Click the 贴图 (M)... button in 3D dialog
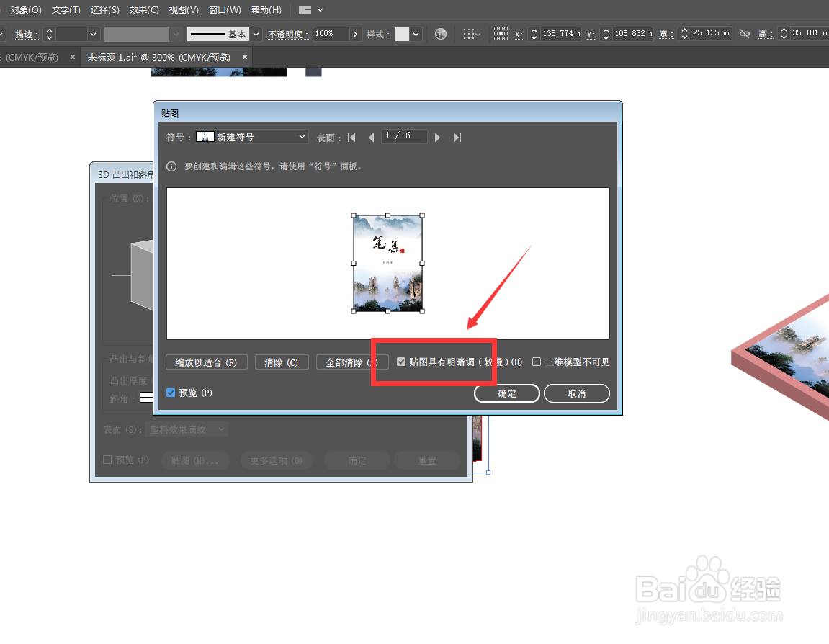The width and height of the screenshot is (829, 644). 194,460
